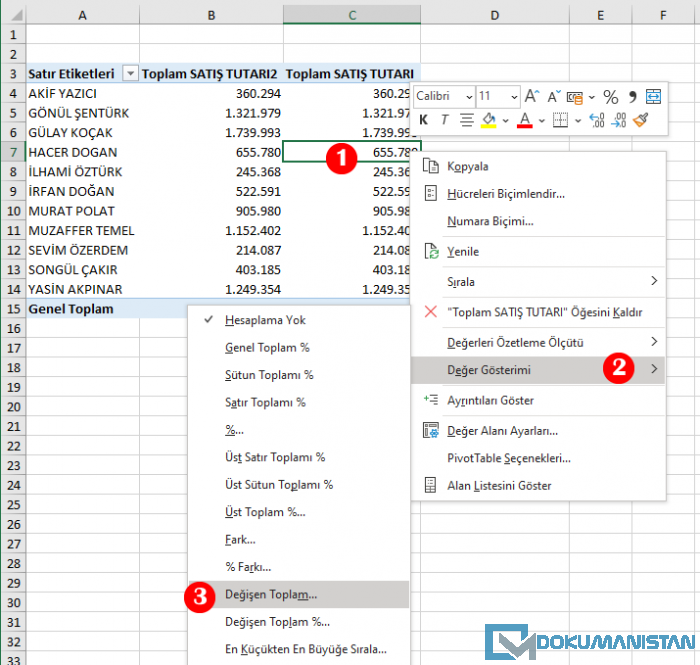The width and height of the screenshot is (700, 665).
Task: Select column B header
Action: pos(211,15)
